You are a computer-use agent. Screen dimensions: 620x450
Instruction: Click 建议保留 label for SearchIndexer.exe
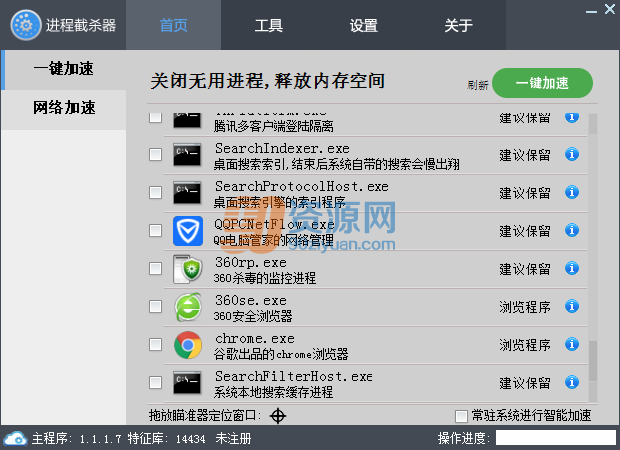[525, 155]
